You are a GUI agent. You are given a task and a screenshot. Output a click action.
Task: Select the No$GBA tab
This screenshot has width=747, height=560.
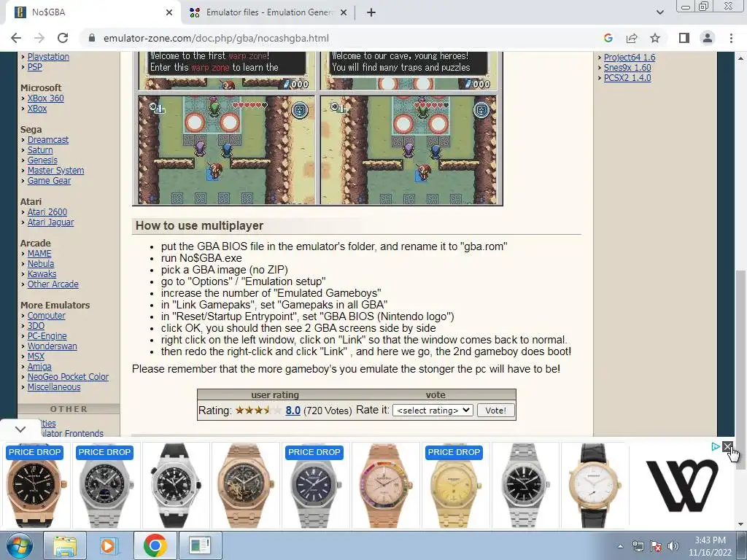[x=93, y=12]
